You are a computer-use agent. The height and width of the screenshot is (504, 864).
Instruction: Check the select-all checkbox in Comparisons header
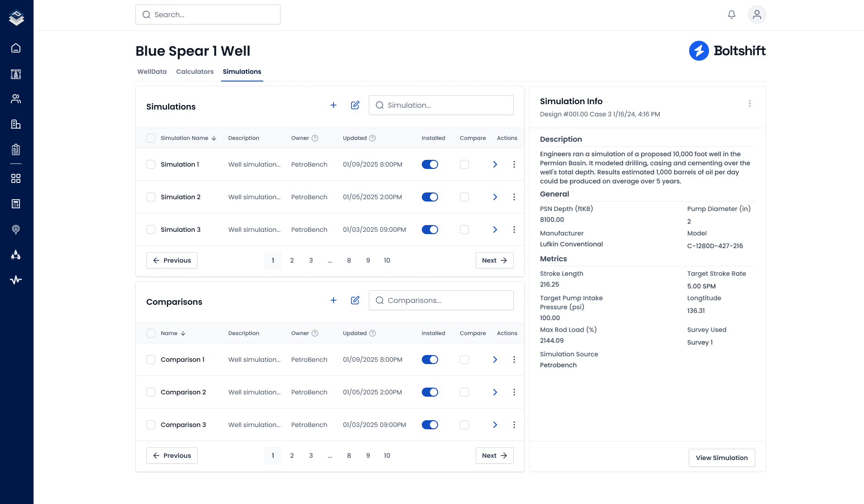coord(151,333)
